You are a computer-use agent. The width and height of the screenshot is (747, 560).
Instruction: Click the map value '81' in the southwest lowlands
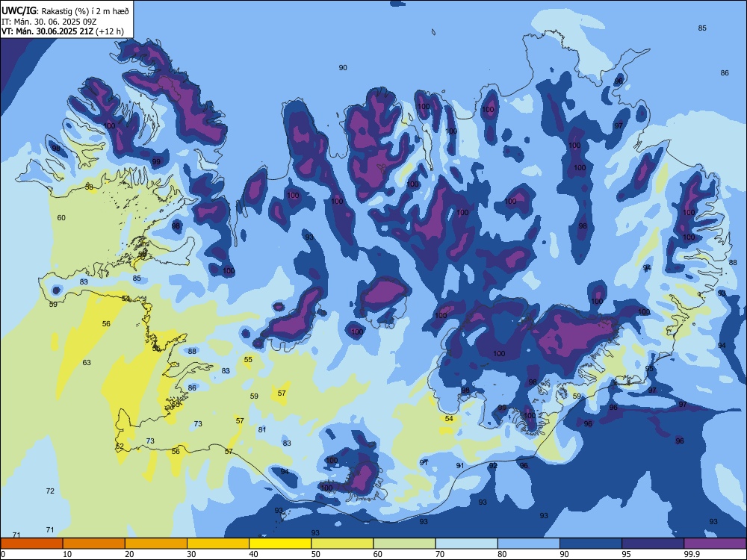coord(262,429)
